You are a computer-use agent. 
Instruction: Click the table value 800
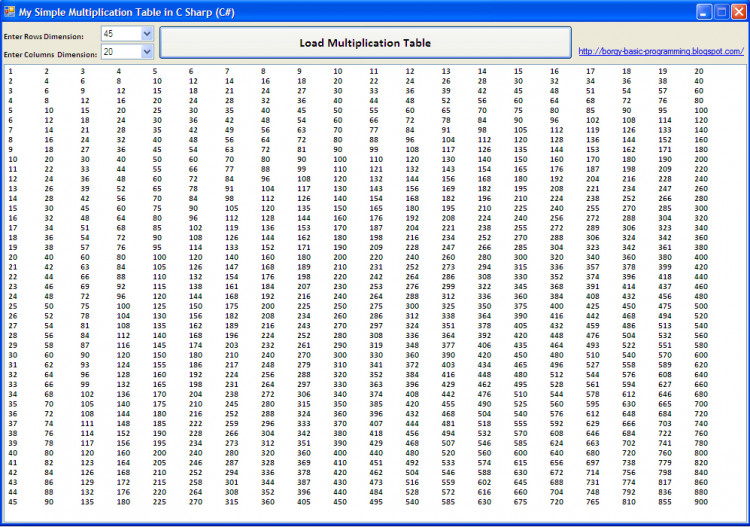point(701,452)
